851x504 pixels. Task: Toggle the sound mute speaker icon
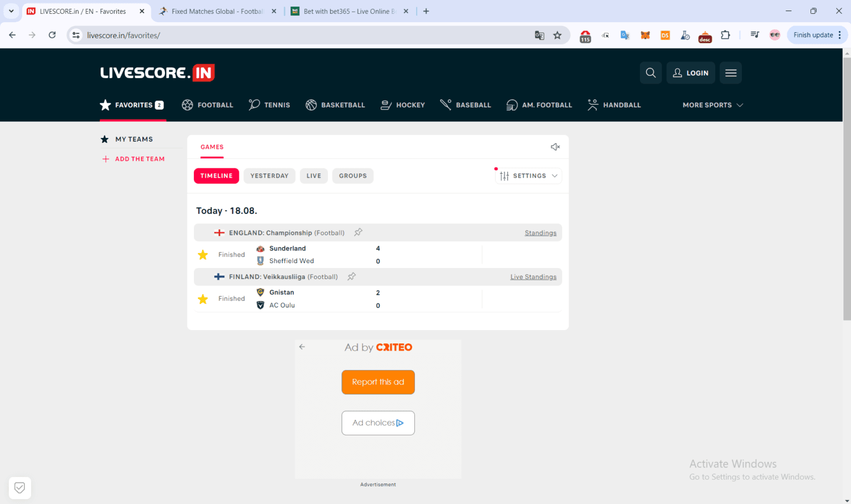[555, 147]
